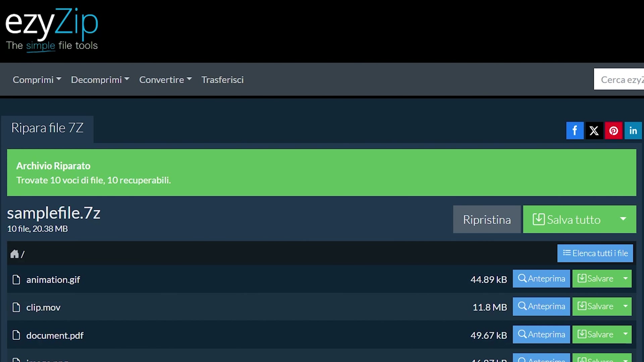Go to archive root home icon

[14, 254]
